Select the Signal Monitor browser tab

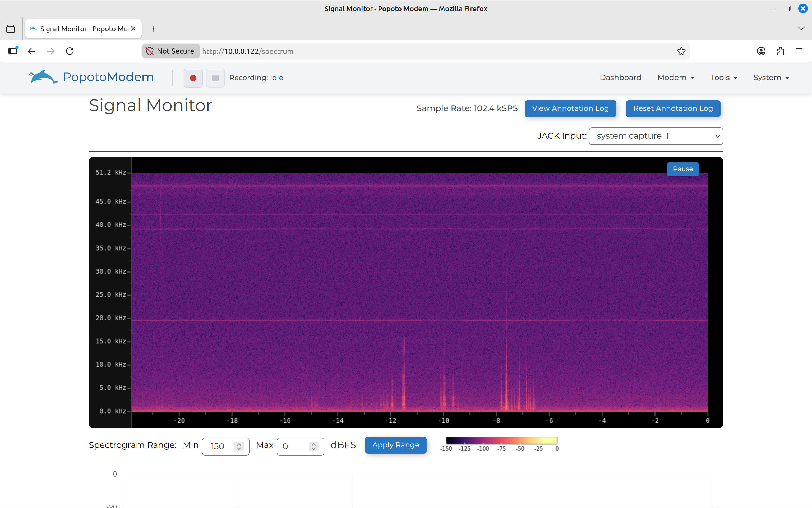pos(83,29)
